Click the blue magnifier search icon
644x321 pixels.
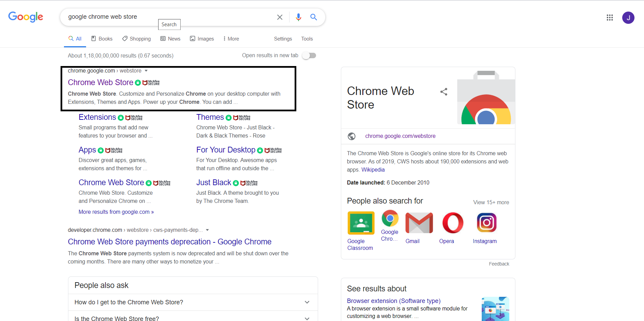coord(314,17)
